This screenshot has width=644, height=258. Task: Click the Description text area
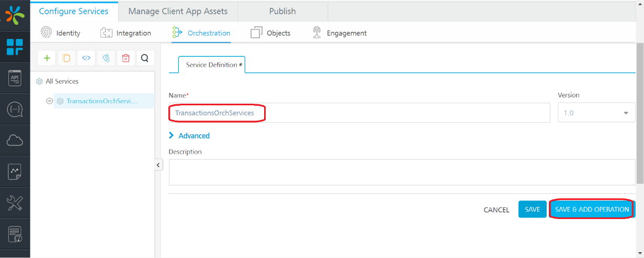click(x=401, y=172)
